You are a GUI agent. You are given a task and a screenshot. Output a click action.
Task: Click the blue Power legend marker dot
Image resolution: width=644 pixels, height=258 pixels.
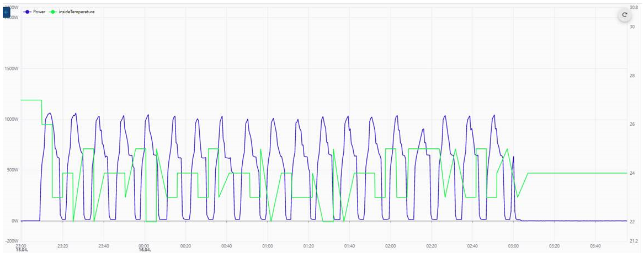click(28, 12)
